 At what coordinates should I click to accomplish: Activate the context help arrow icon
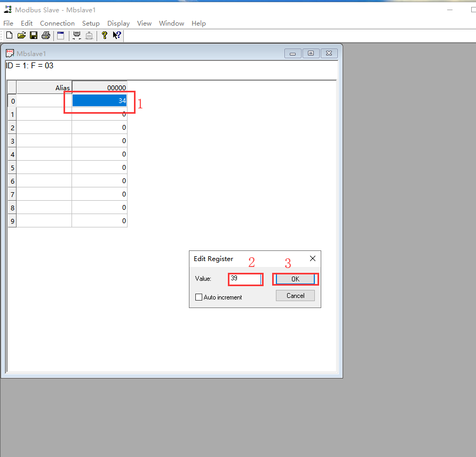pos(117,35)
